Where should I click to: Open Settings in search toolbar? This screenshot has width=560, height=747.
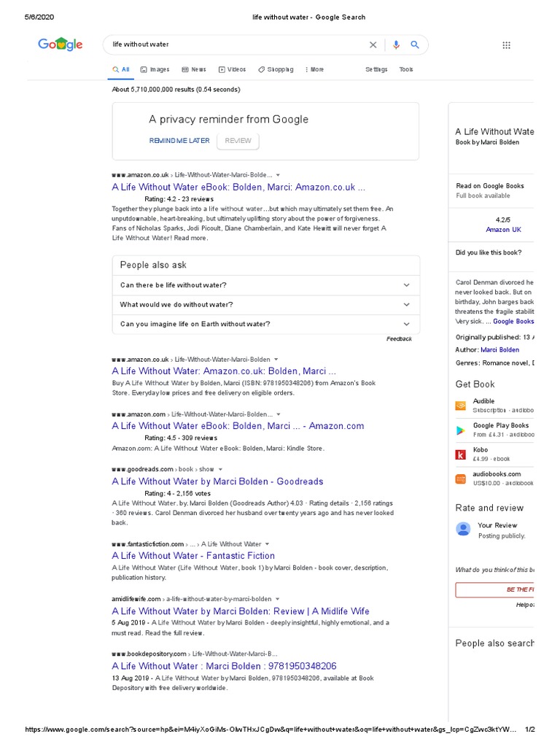(376, 69)
